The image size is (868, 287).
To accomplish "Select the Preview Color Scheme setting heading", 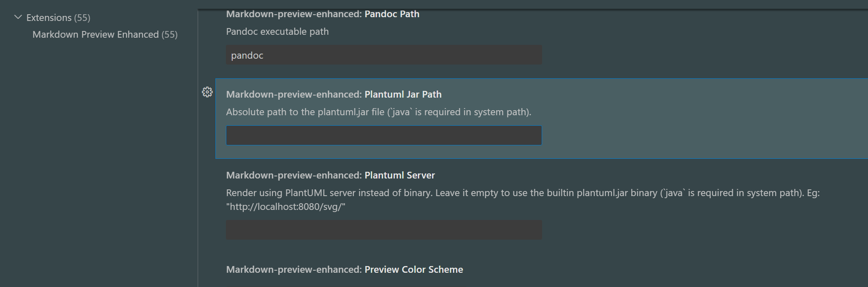I will (413, 269).
